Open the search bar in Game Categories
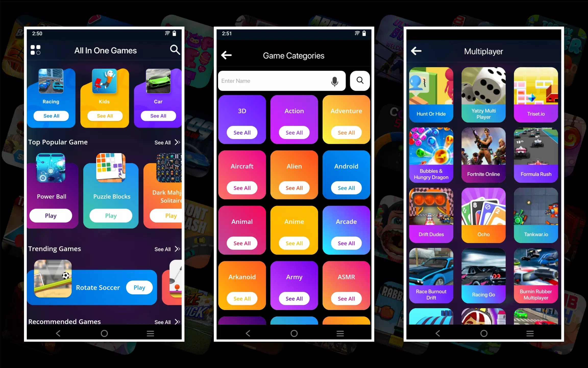The width and height of the screenshot is (588, 368). (281, 80)
